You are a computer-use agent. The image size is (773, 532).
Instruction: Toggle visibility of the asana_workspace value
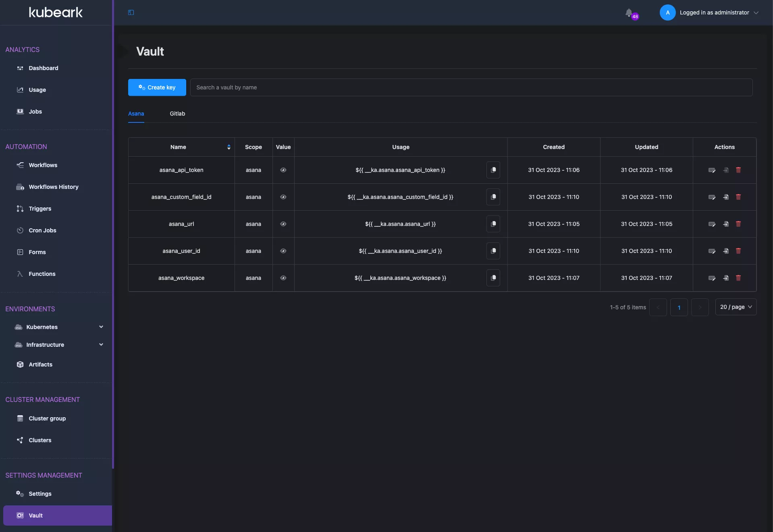[283, 278]
